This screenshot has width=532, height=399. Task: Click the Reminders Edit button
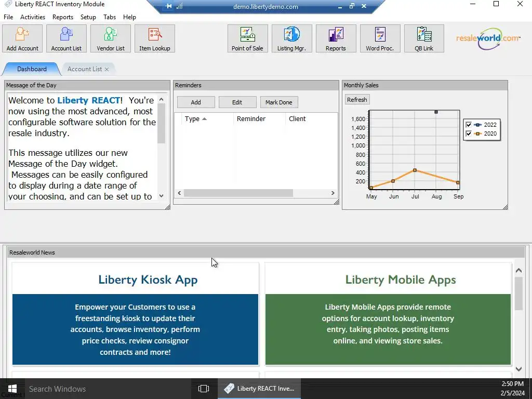(x=237, y=102)
